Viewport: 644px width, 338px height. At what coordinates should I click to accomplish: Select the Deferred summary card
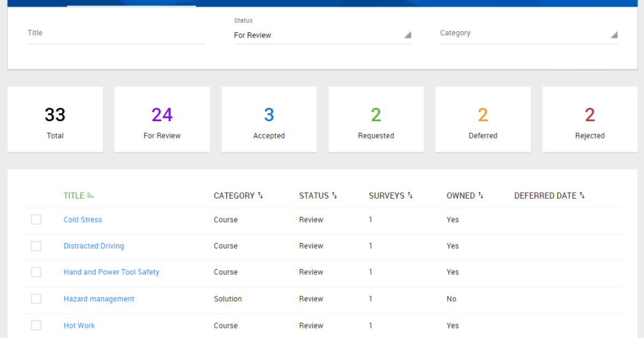point(482,120)
